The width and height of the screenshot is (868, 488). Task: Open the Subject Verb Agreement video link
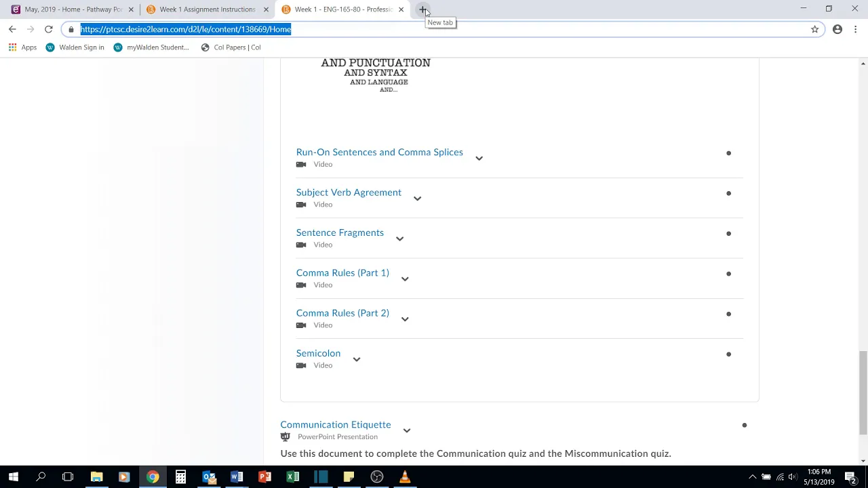(349, 192)
